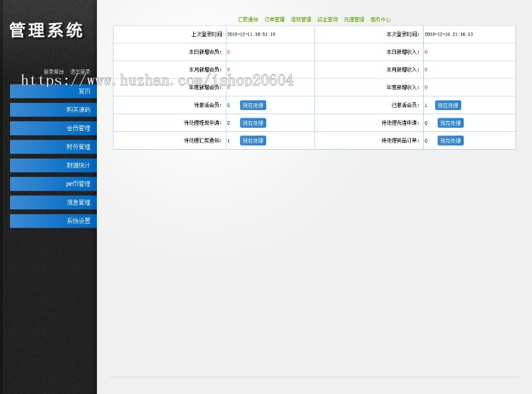
Task: Click the 本日新增会员 label
Action: tap(205, 52)
